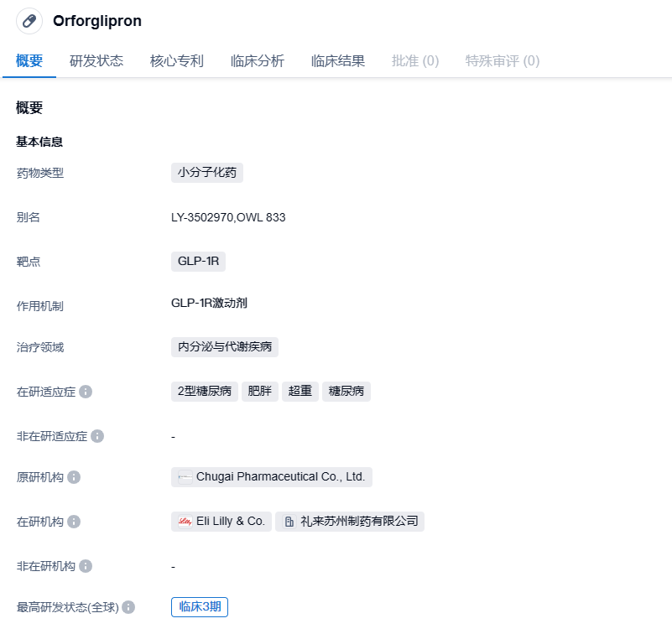Open the 肥胖 indication tag
Screen dimensions: 672x634
pyautogui.click(x=259, y=392)
